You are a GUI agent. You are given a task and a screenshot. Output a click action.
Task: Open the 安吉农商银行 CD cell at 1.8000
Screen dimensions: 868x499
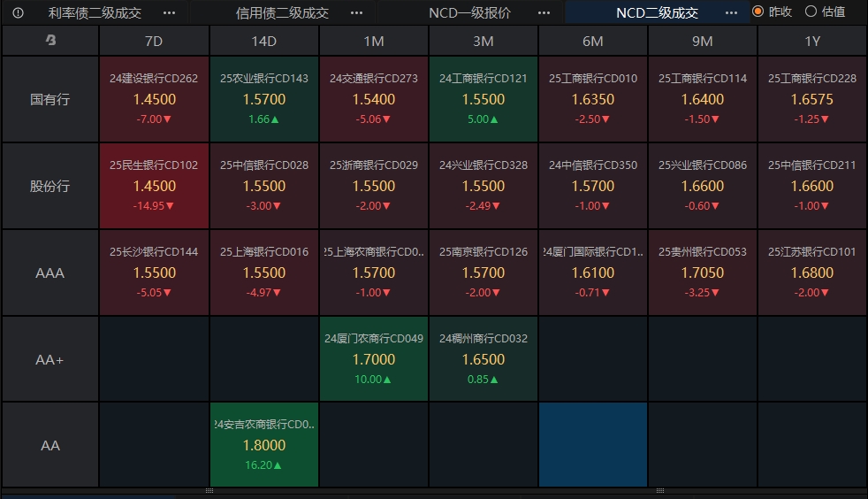tap(264, 445)
